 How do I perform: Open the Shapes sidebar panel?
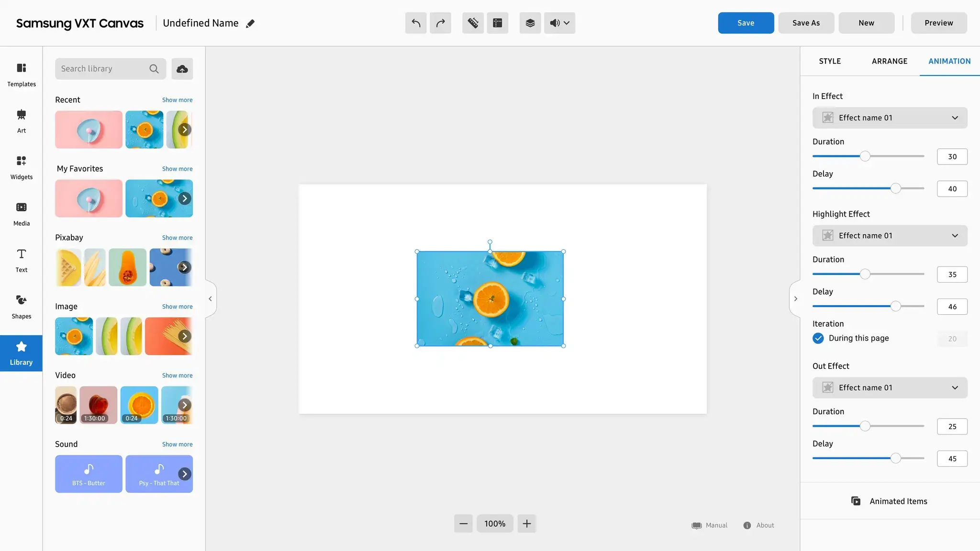[22, 307]
